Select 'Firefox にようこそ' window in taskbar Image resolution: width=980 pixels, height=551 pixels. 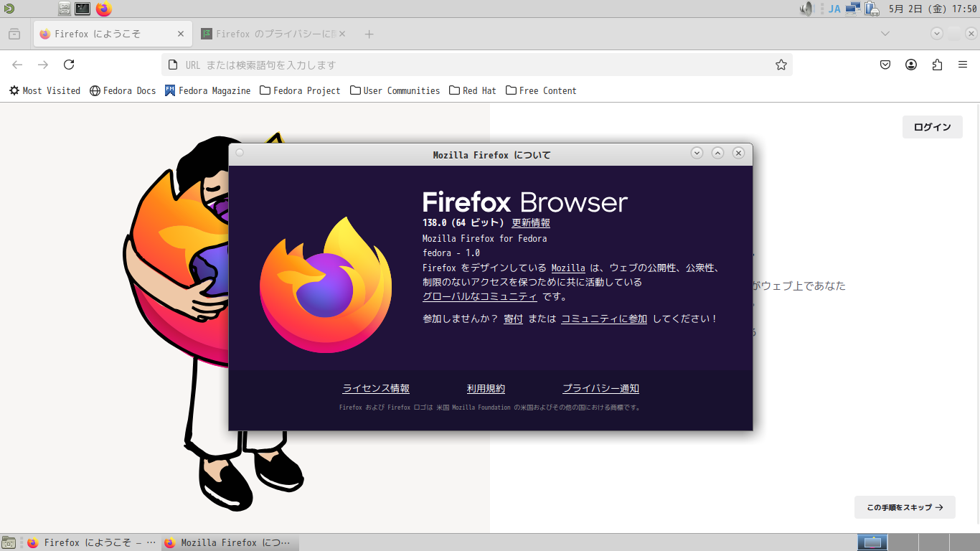pyautogui.click(x=91, y=542)
